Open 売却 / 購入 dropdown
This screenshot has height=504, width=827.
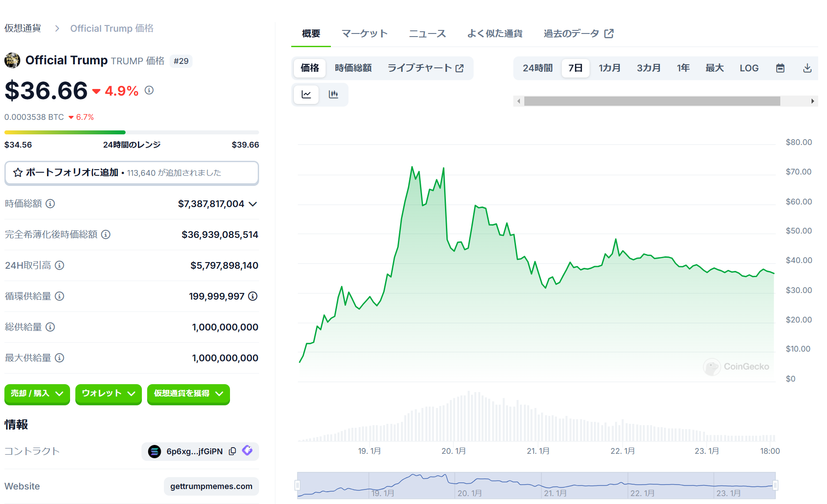[x=37, y=394]
